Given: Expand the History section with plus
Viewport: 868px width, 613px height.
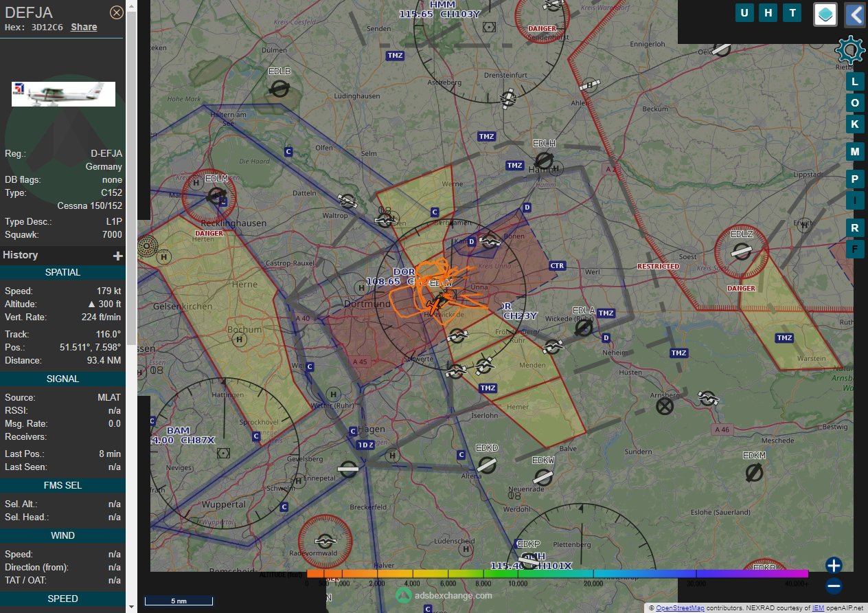Looking at the screenshot, I should 117,256.
